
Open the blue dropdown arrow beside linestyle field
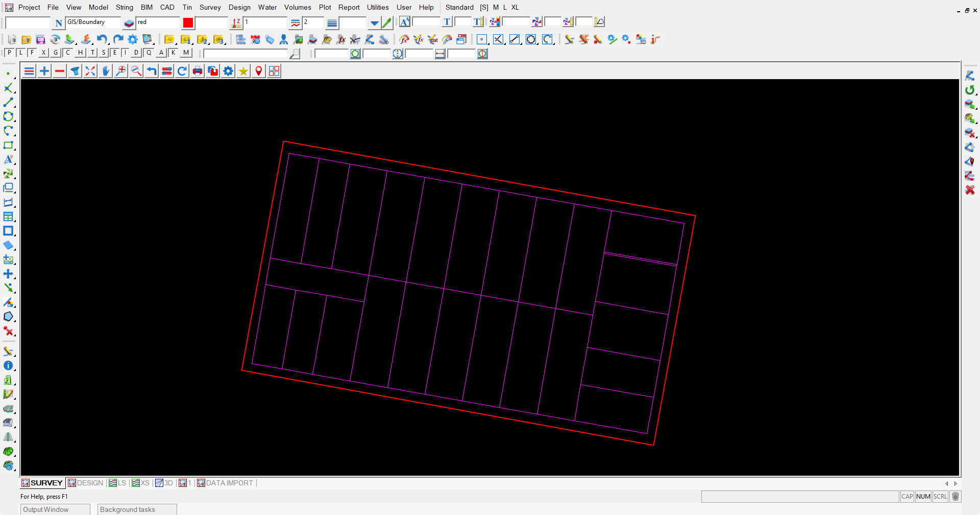coord(374,23)
